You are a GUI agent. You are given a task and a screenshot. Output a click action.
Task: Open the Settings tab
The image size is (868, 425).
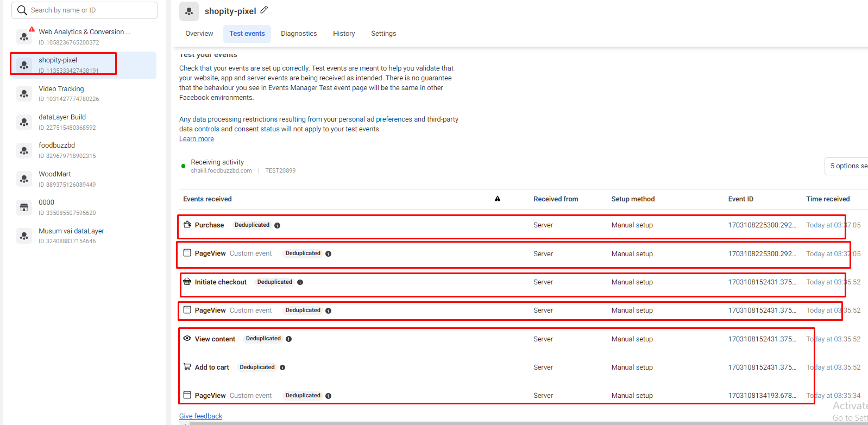pyautogui.click(x=383, y=34)
